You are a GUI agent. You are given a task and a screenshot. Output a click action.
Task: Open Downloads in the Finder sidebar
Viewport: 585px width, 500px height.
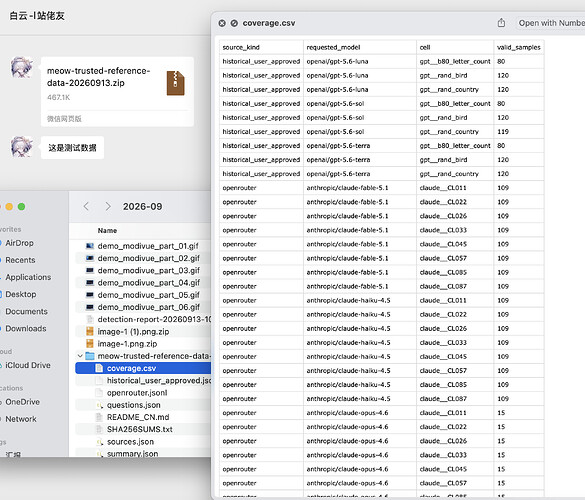[26, 328]
